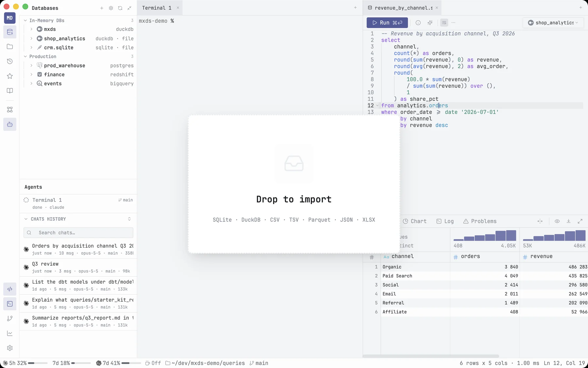588x368 pixels.
Task: Open the History clock sidebar icon
Action: (x=10, y=61)
